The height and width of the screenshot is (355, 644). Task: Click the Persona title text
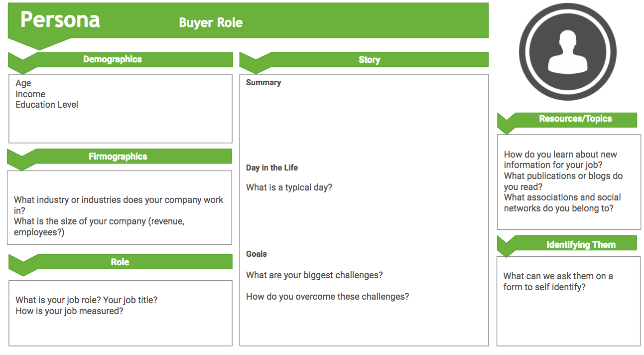tap(60, 20)
